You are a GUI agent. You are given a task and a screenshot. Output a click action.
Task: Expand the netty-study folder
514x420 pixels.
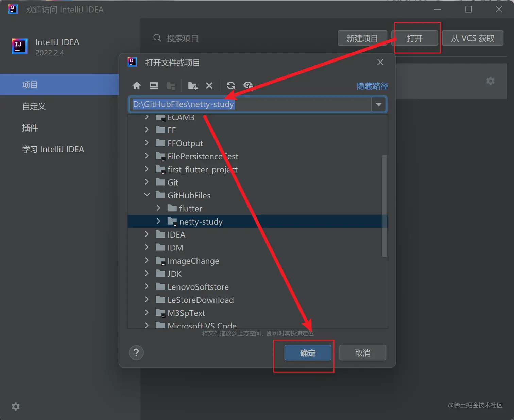point(158,221)
